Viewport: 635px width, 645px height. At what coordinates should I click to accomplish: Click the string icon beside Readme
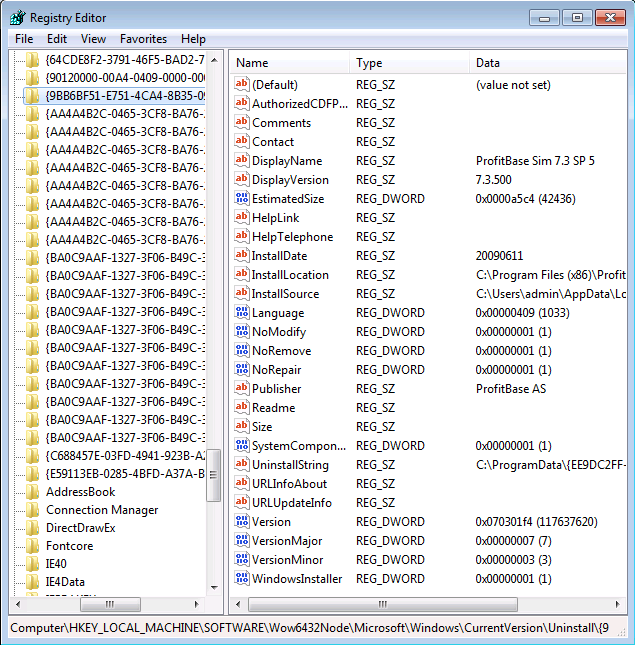tap(242, 407)
